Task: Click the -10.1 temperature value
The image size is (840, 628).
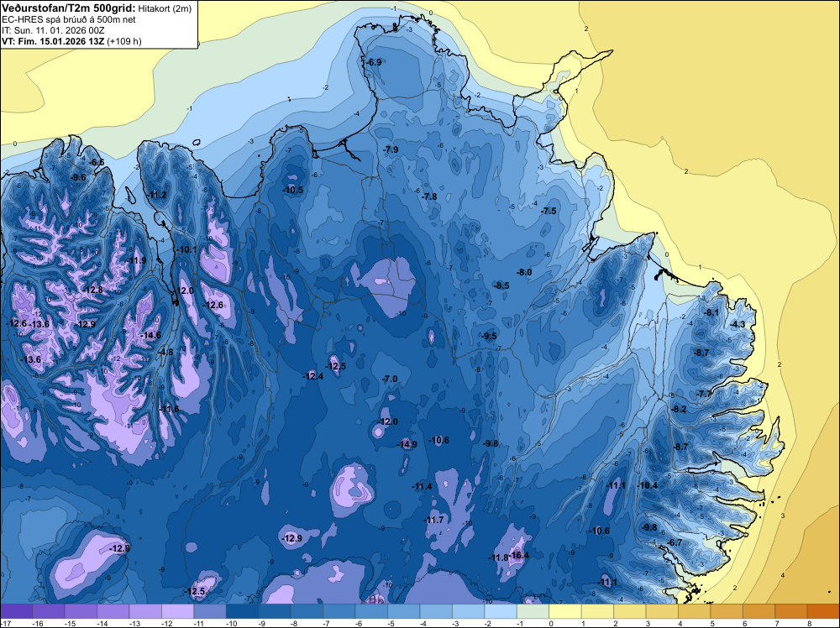Action: pos(187,249)
